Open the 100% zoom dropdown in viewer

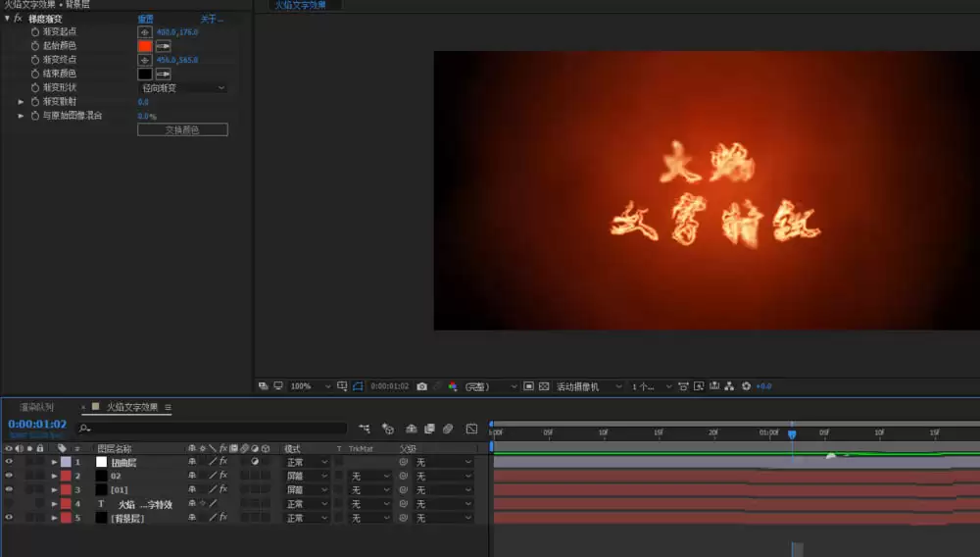310,386
